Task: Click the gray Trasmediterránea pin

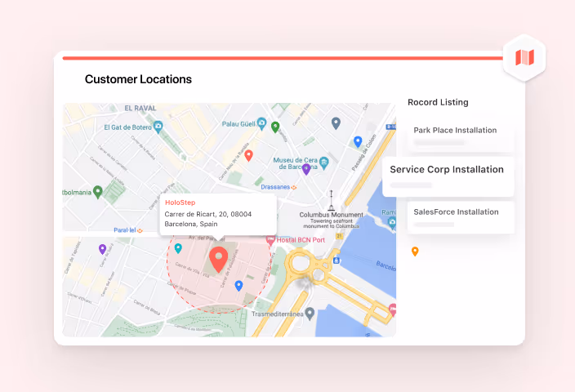Action: [x=310, y=314]
